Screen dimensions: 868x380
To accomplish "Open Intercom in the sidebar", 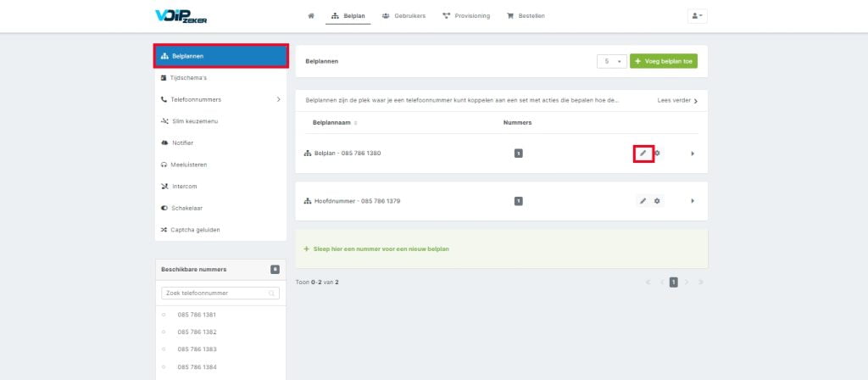I will point(221,186).
